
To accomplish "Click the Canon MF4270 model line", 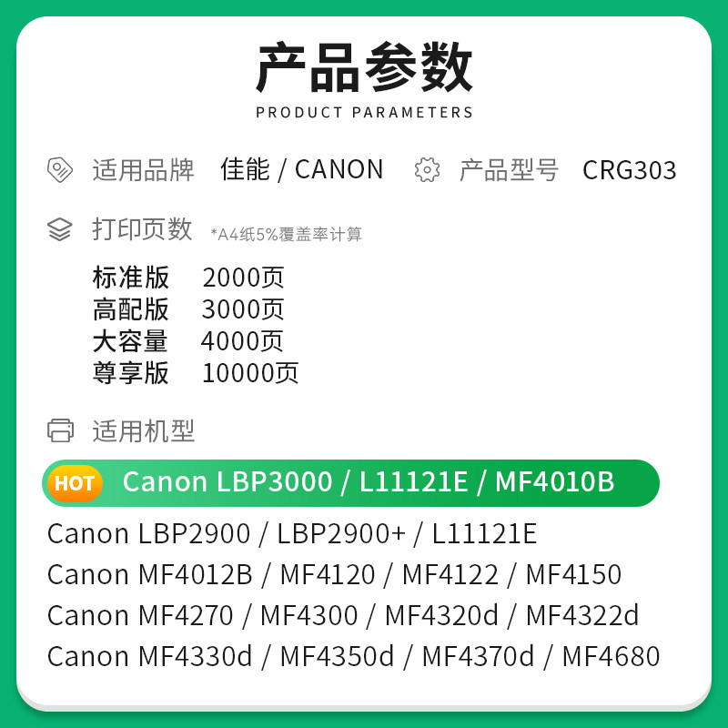I will [x=343, y=615].
